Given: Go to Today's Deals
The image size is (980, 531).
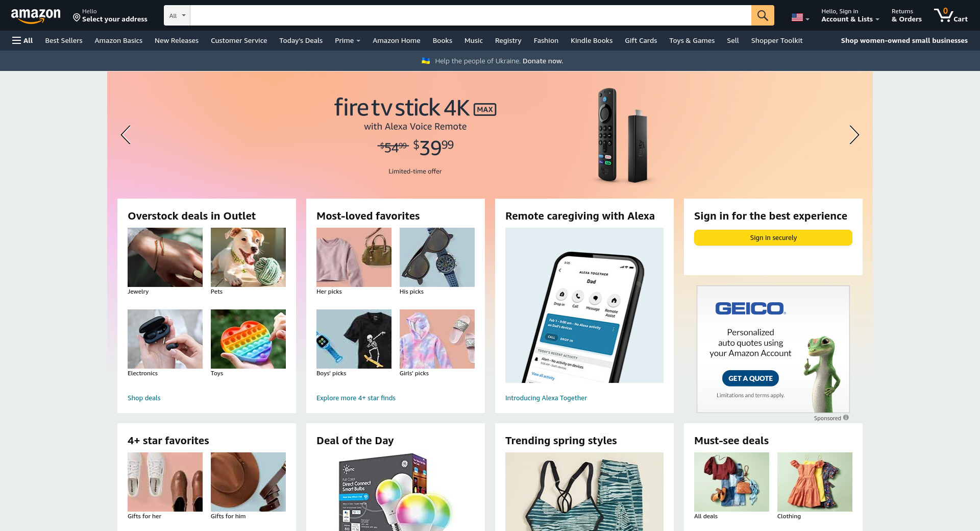Looking at the screenshot, I should point(301,40).
